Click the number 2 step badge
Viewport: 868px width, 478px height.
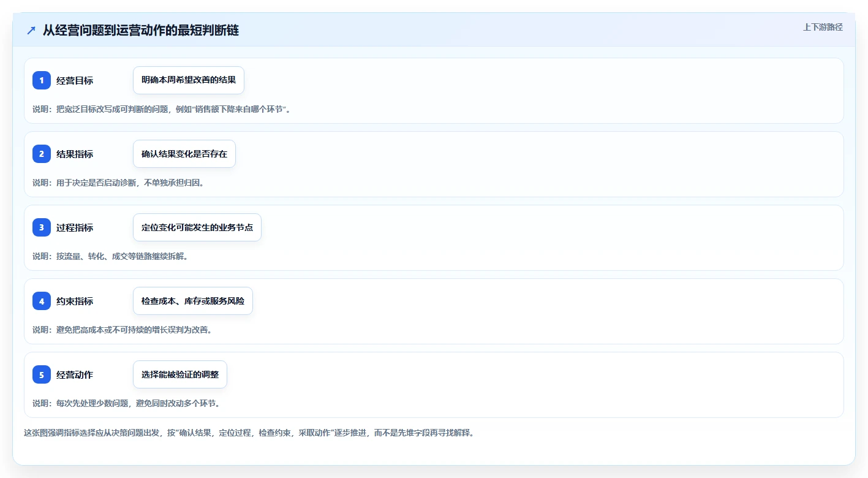(42, 154)
